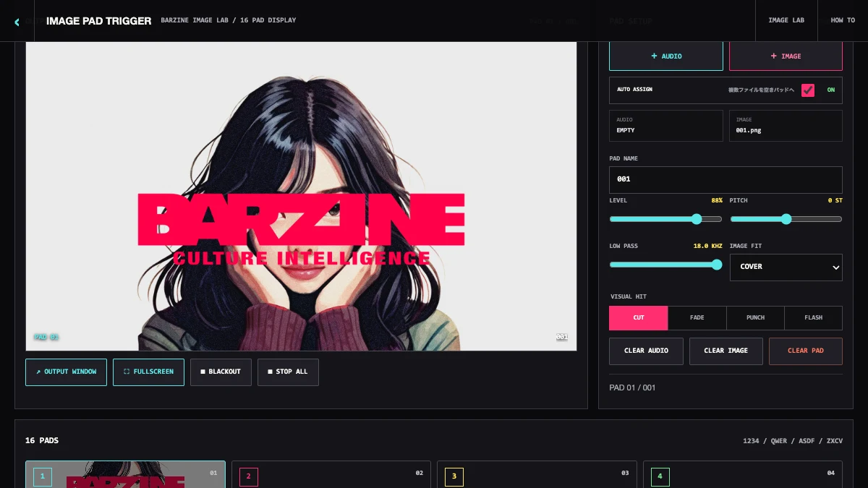
Task: Adjust the Pitch slider
Action: pos(786,219)
